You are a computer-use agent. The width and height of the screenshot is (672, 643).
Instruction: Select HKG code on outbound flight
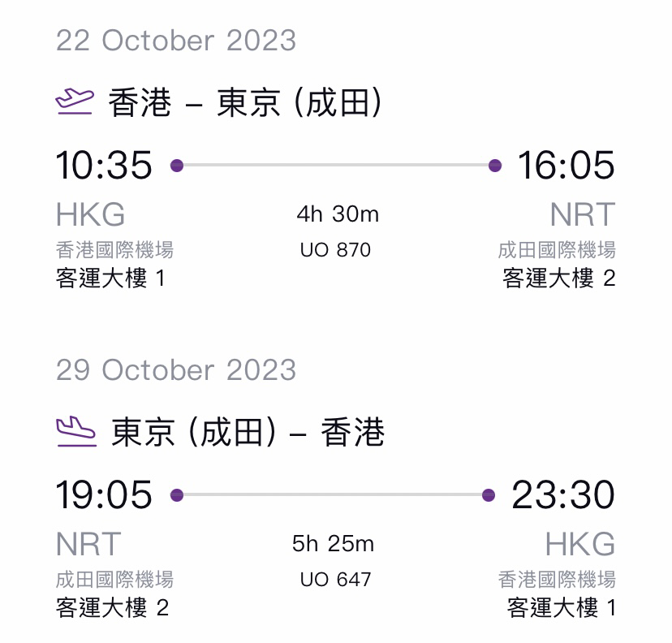point(90,214)
